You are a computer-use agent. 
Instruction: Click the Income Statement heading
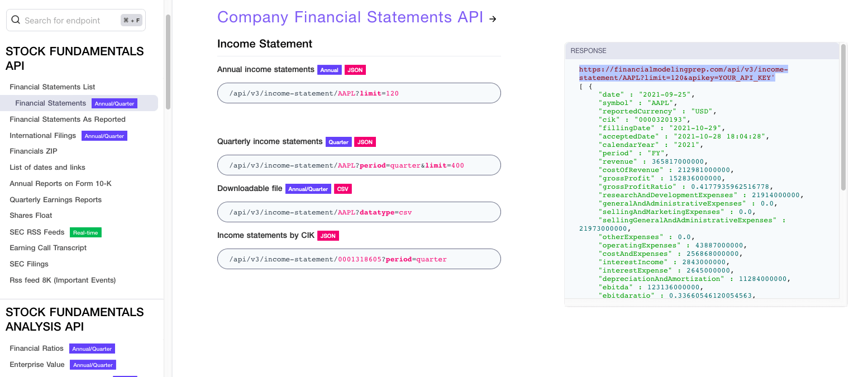265,44
